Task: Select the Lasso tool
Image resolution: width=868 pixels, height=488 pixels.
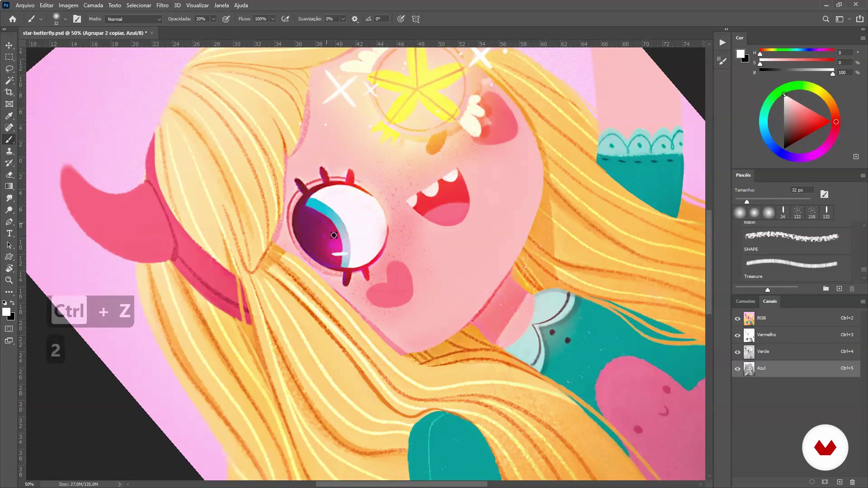Action: coord(9,69)
